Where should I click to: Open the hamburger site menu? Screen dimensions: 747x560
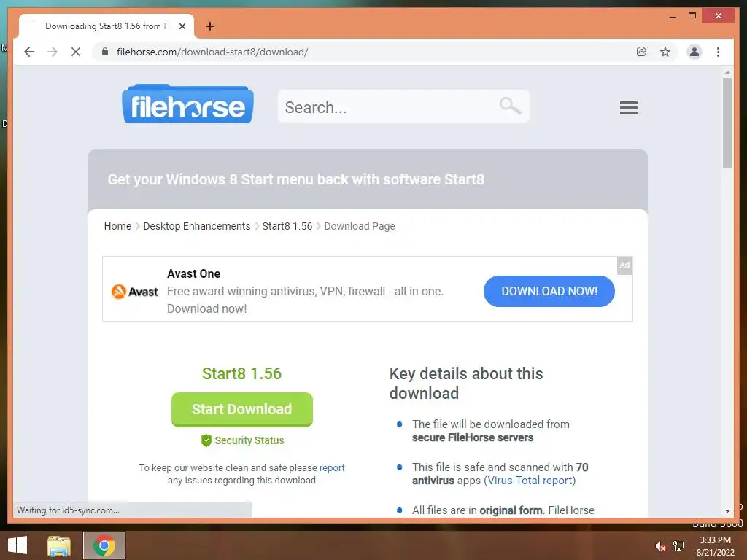coord(628,108)
